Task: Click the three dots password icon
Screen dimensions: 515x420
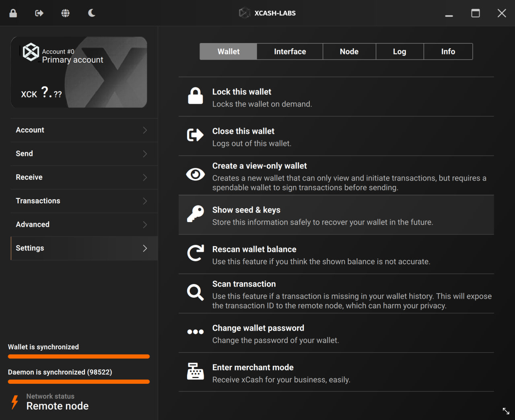Action: 196,332
